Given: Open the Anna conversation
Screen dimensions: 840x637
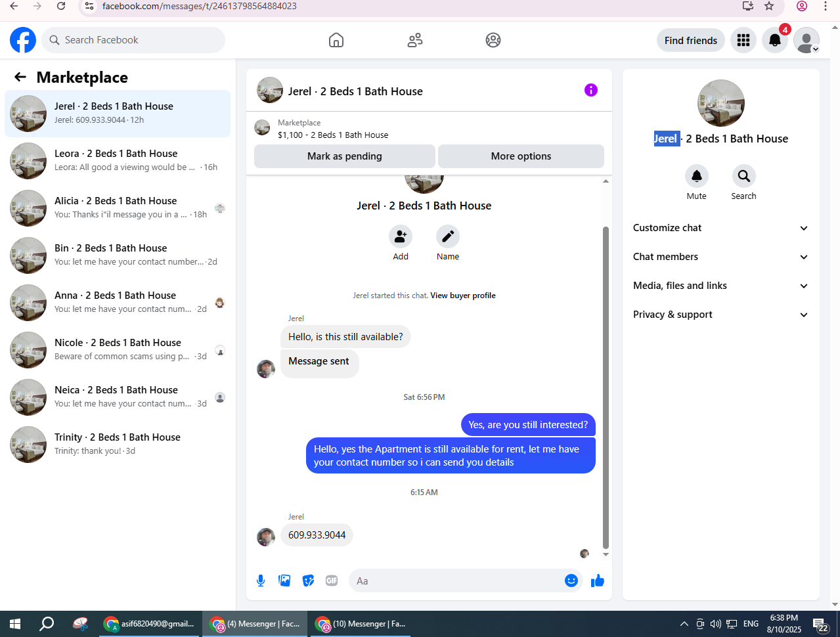Looking at the screenshot, I should tap(118, 303).
